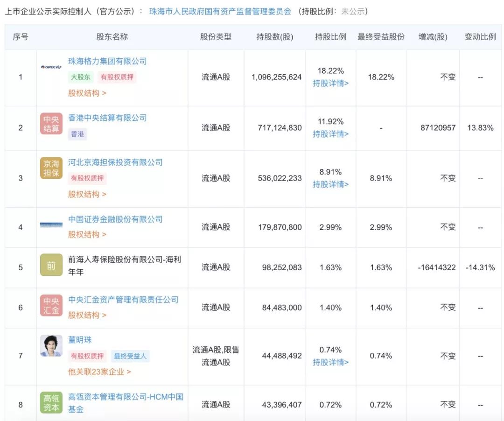
Task: Expand 股权结构 for 珠海格力集团
Action: tap(87, 93)
